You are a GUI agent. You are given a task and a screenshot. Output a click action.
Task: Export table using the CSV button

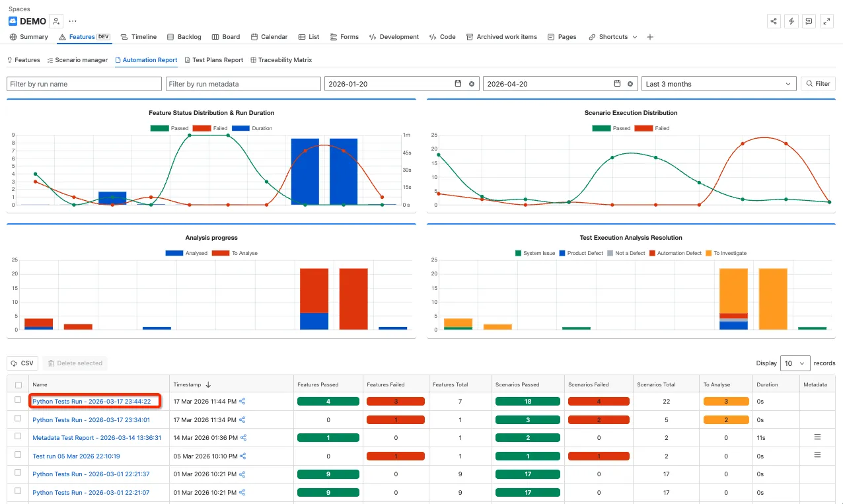coord(22,363)
